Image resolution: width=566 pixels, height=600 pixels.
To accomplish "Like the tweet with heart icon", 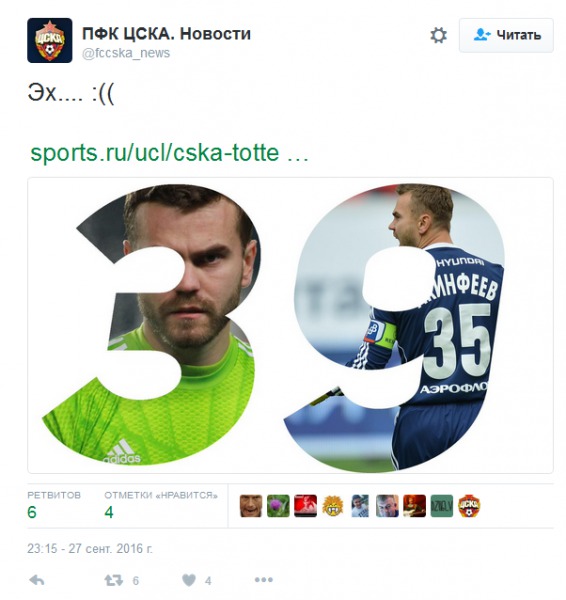I will 189,580.
